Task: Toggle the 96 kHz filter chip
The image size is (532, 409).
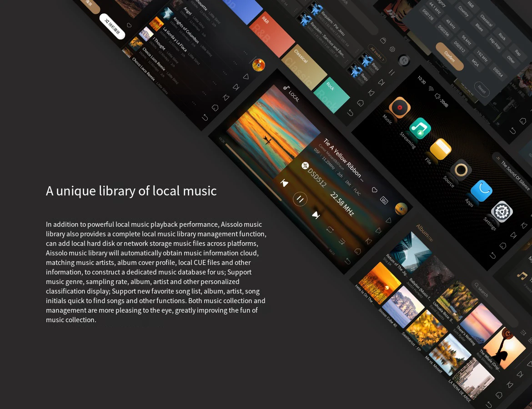Action: 467,40
